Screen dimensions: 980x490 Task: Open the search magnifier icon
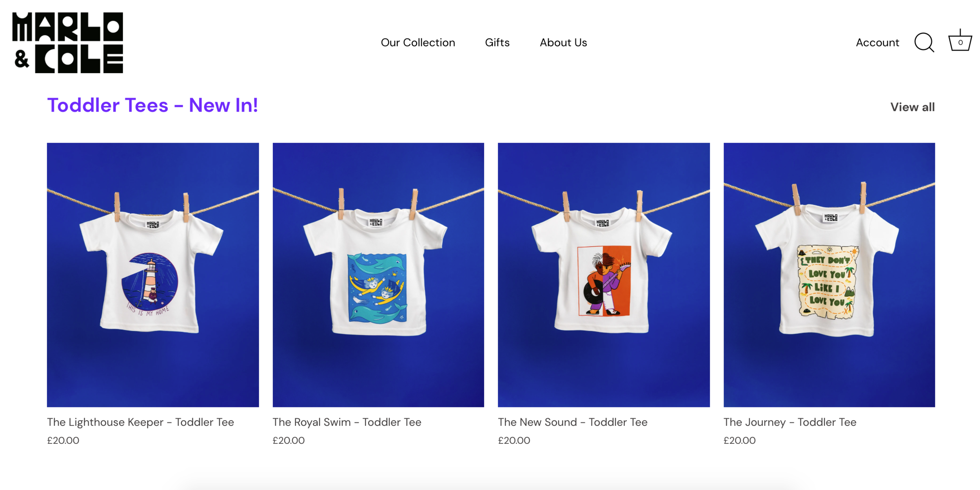tap(924, 42)
